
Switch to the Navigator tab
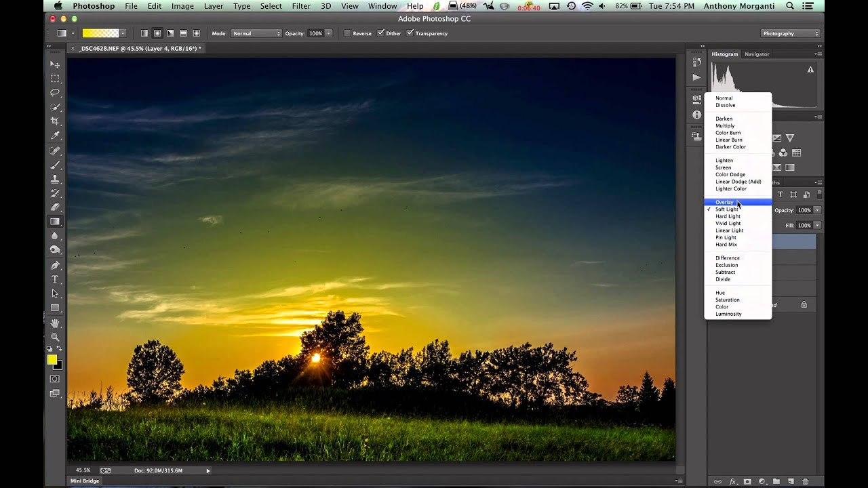[x=757, y=54]
